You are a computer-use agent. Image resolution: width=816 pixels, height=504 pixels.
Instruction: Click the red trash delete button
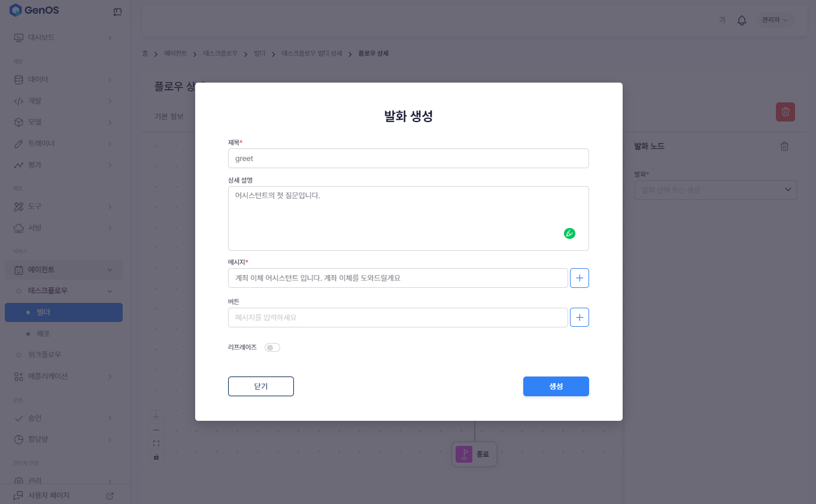click(x=785, y=112)
